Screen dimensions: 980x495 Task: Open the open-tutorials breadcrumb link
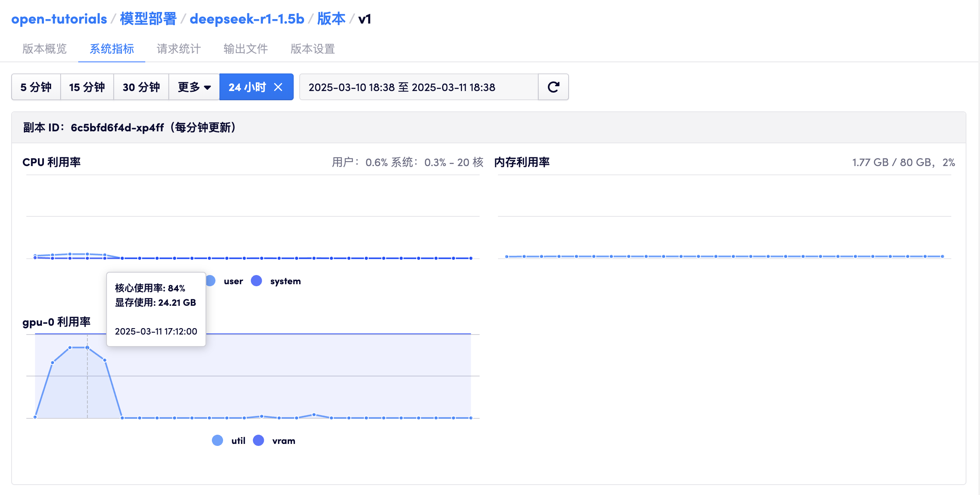click(58, 18)
